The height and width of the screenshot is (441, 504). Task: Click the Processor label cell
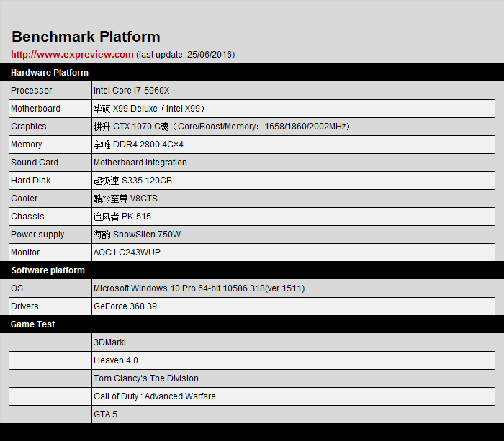pos(50,91)
